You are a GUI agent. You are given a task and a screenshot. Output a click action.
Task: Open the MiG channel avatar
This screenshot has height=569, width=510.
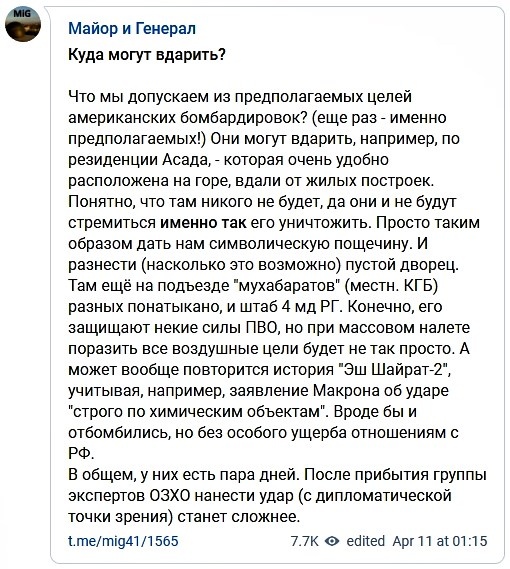click(23, 24)
